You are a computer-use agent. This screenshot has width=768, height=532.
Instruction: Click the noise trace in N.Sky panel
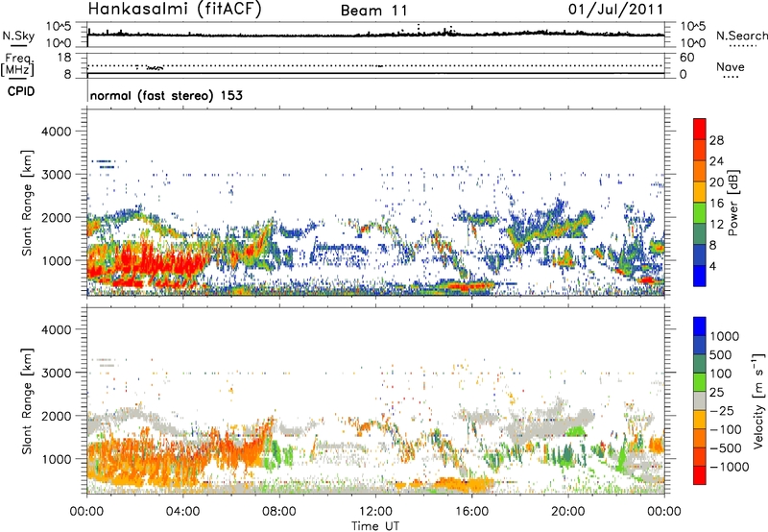[x=375, y=35]
